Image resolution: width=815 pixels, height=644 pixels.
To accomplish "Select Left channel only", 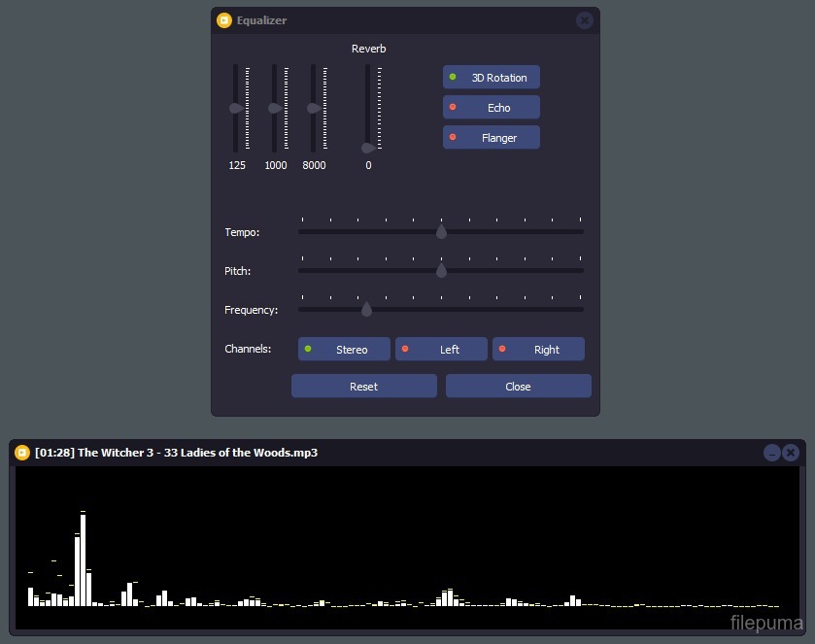I will (x=441, y=350).
